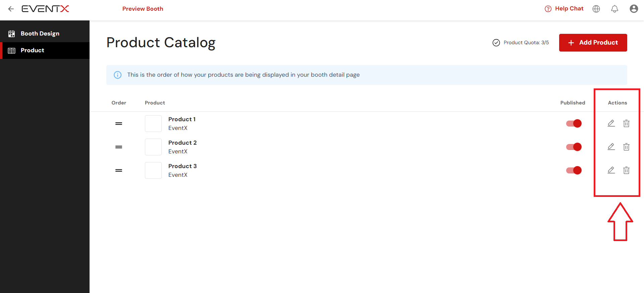This screenshot has width=644, height=293.
Task: Delete Product 3 with the trash icon
Action: pyautogui.click(x=626, y=170)
